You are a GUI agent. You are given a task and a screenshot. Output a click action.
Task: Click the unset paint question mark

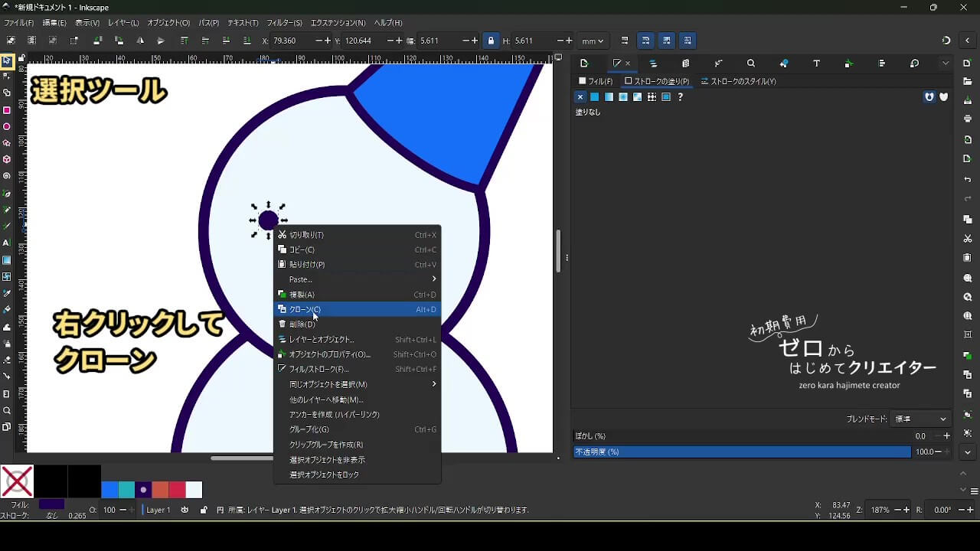click(x=680, y=97)
